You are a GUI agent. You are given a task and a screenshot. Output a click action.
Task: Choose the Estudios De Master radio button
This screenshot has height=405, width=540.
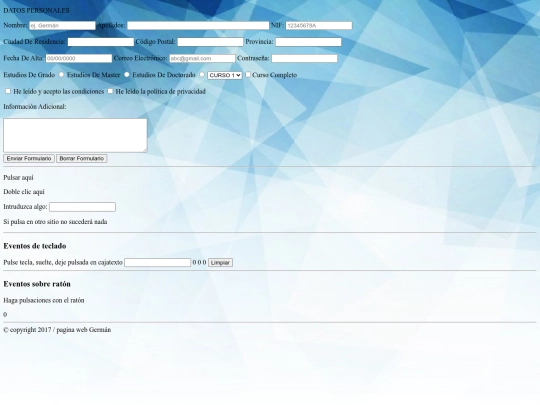pyautogui.click(x=127, y=74)
